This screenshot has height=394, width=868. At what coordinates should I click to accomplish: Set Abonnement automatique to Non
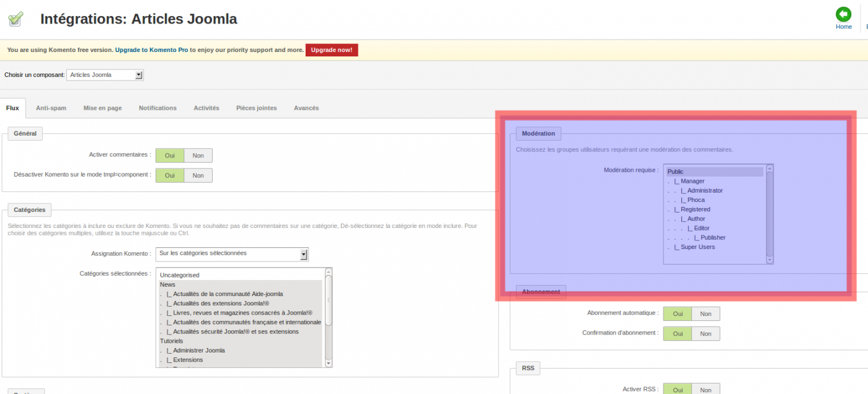click(x=706, y=313)
